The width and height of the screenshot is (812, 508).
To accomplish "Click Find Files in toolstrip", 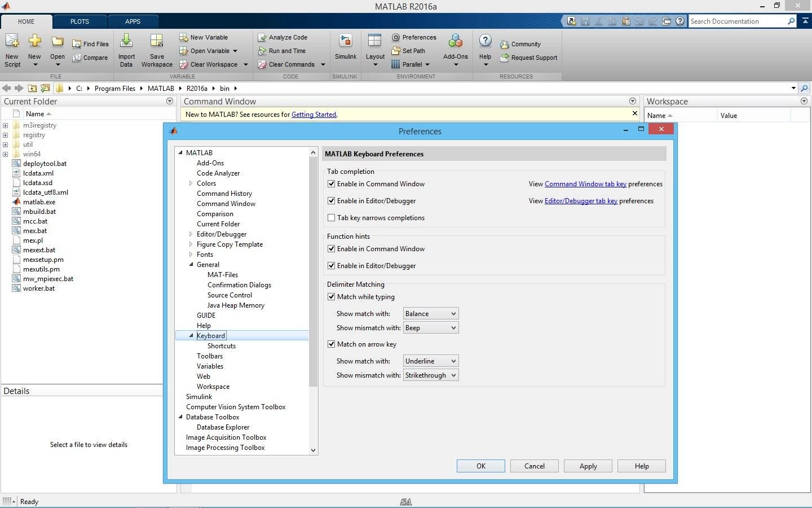I will click(x=90, y=44).
